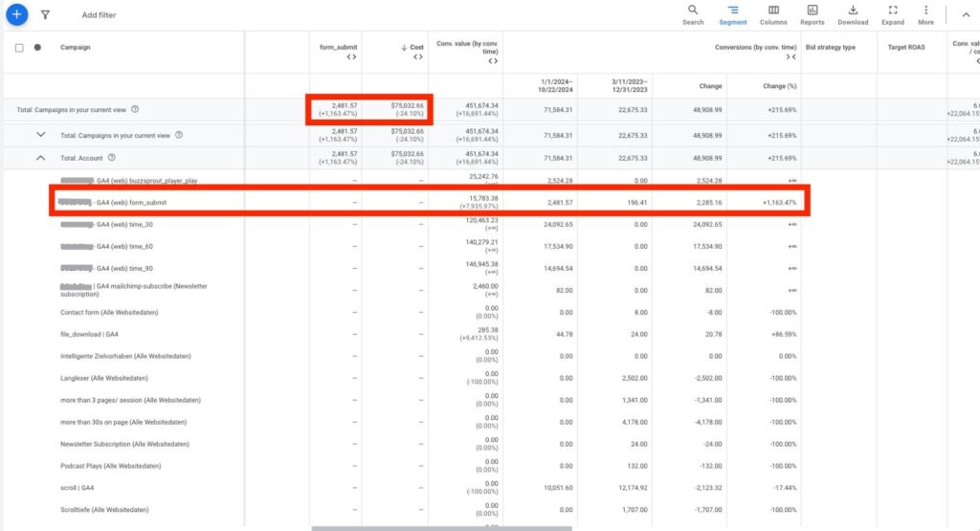Open the Columns picker
This screenshot has width=980, height=531.
coord(772,14)
